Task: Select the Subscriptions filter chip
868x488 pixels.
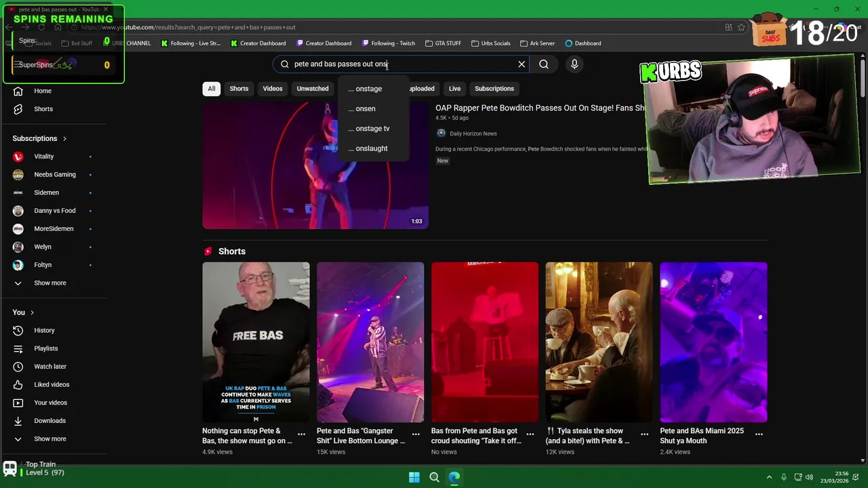Action: [x=494, y=89]
